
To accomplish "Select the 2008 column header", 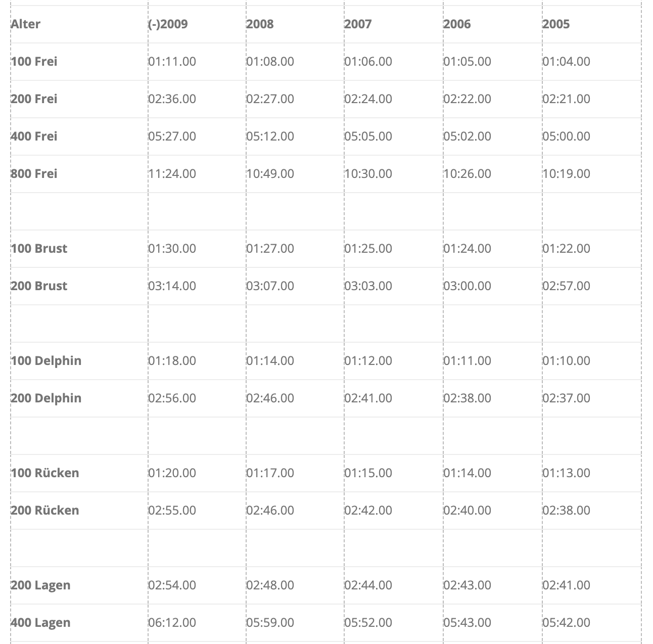I will click(260, 24).
